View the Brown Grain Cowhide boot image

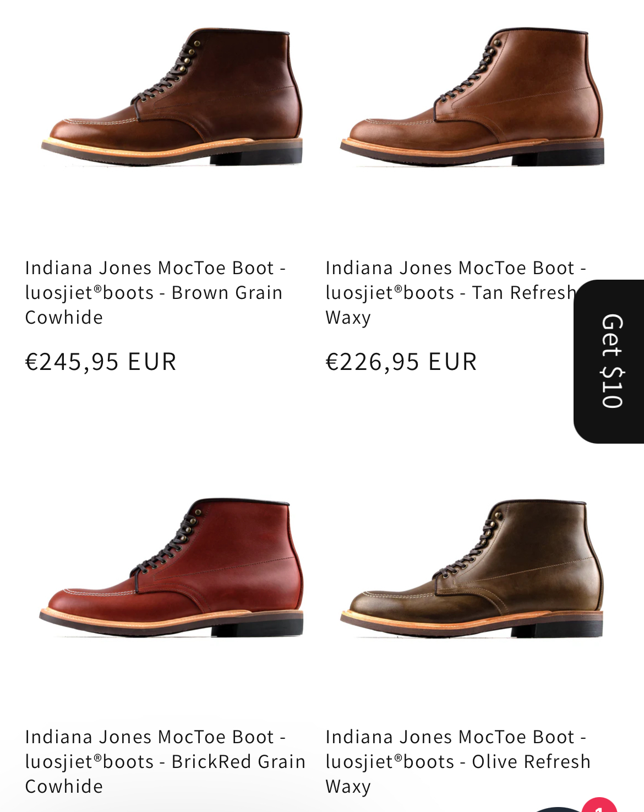(172, 96)
